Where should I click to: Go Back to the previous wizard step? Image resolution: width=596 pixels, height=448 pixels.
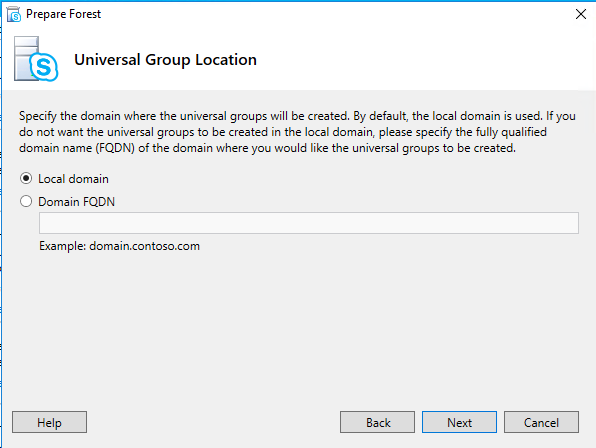coord(377,422)
